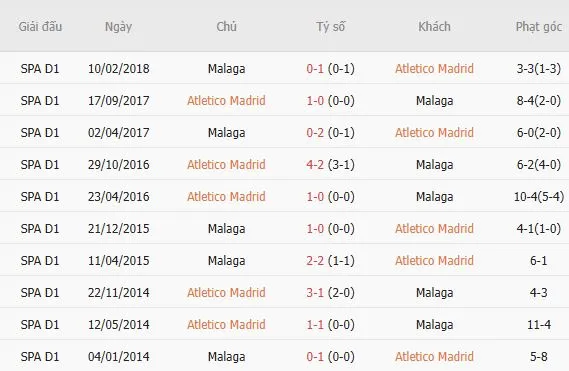This screenshot has height=371, width=569.
Task: Click the Giải đấu column header
Action: pos(40,27)
